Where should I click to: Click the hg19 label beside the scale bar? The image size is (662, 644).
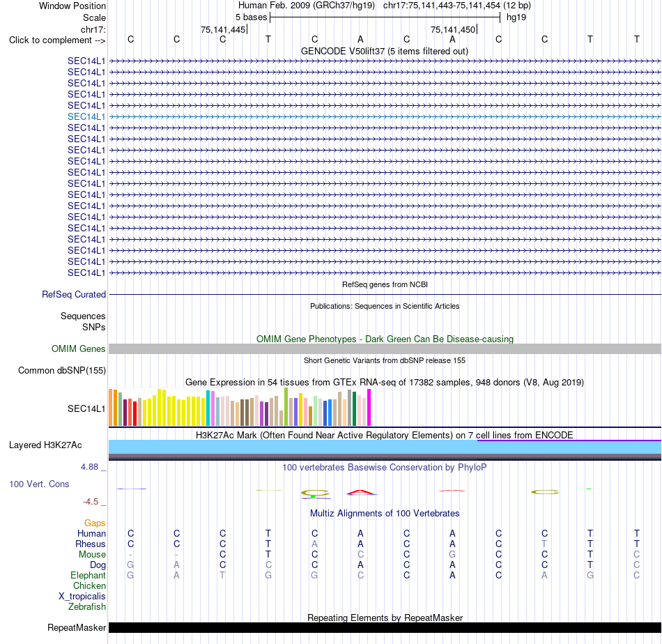coord(516,17)
